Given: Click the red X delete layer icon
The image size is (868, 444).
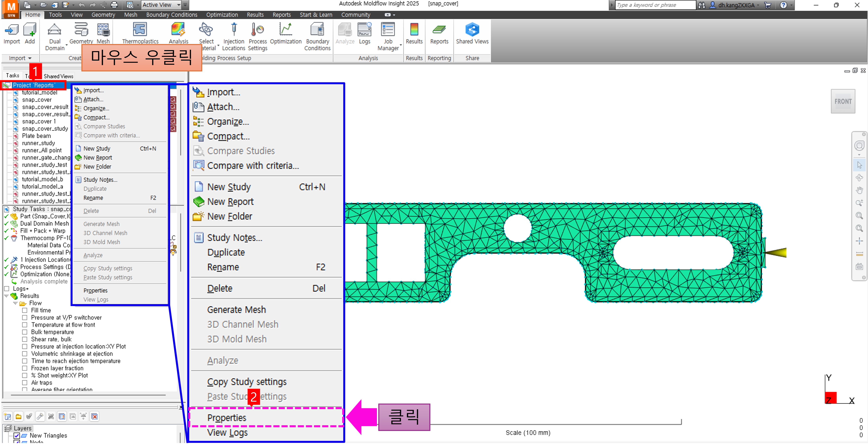Looking at the screenshot, I should pyautogui.click(x=95, y=417).
